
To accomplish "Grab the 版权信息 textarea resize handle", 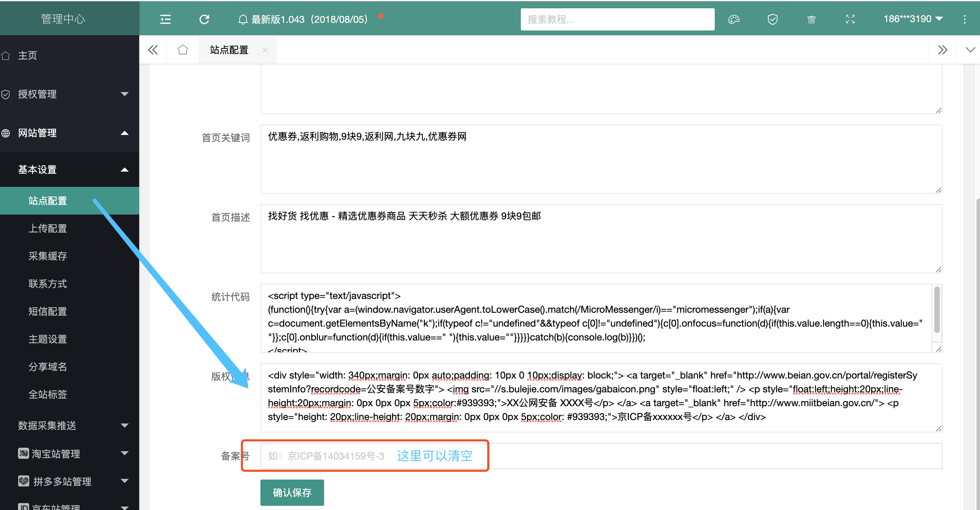I will 938,428.
